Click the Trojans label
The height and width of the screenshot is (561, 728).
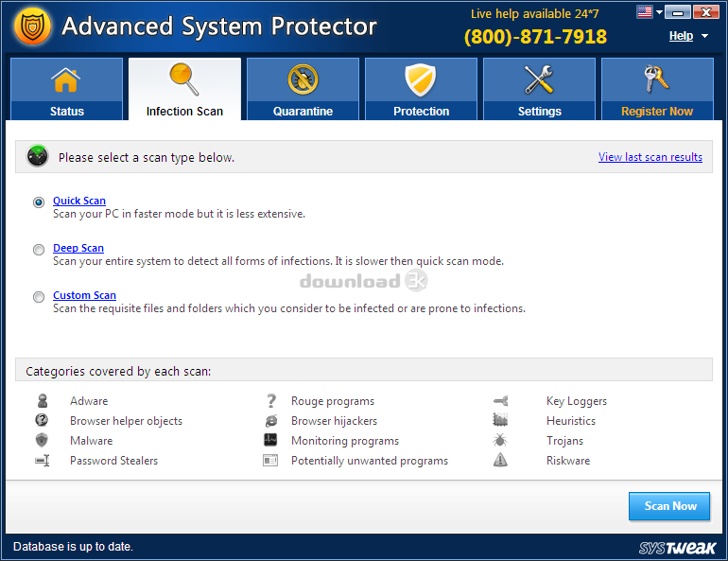[x=564, y=441]
